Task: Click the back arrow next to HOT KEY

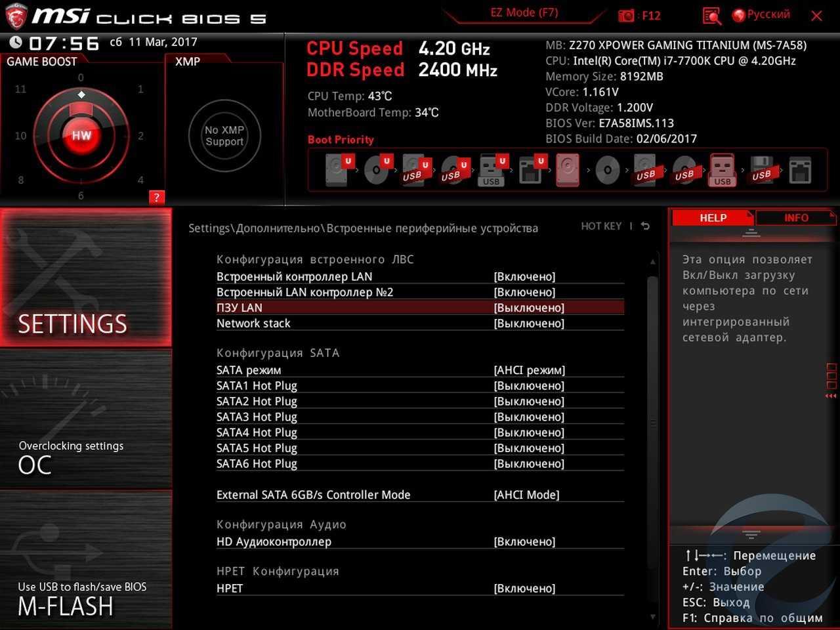Action: coord(646,226)
